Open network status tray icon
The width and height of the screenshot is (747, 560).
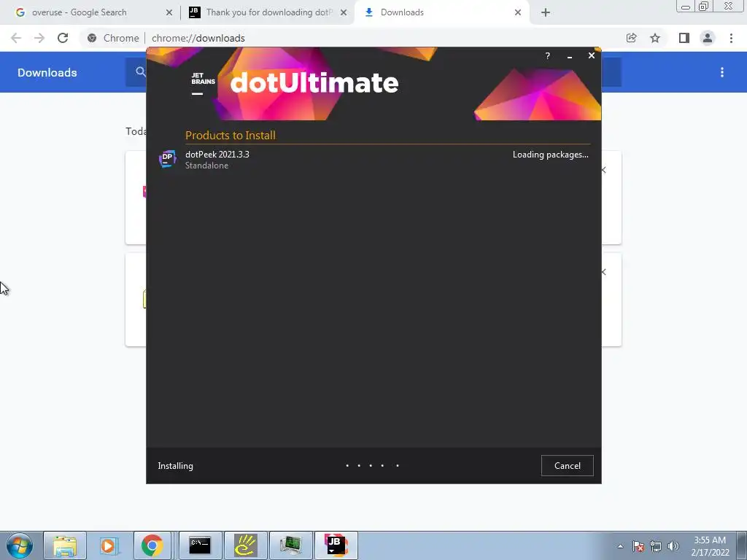656,546
